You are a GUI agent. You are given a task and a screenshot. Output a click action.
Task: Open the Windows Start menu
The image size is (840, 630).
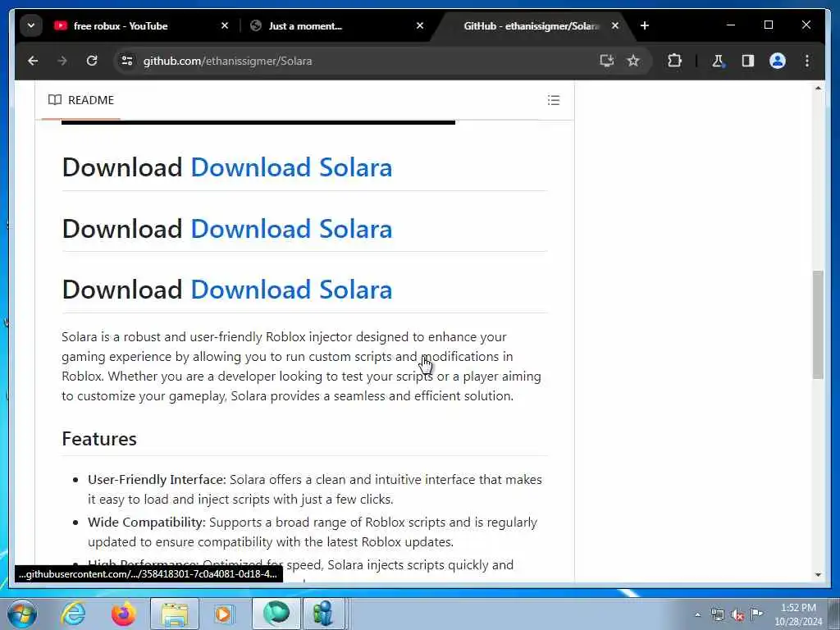(21, 614)
